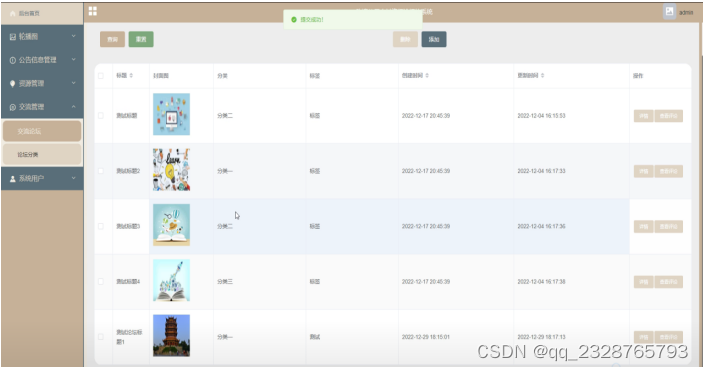Check the row checkbox for 测试标题
The width and height of the screenshot is (703, 371).
(x=101, y=116)
